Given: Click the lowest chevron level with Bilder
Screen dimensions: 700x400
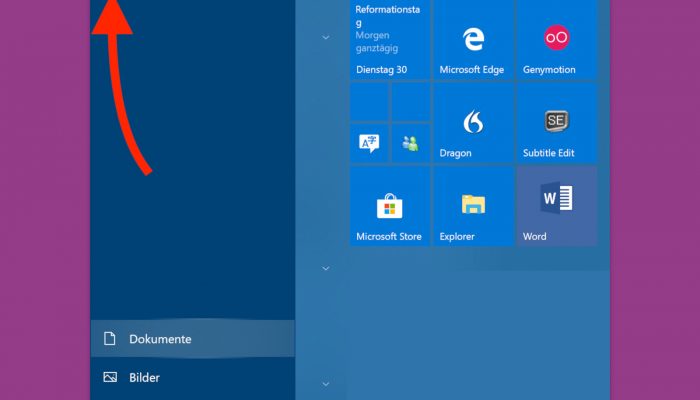Looking at the screenshot, I should [x=326, y=384].
